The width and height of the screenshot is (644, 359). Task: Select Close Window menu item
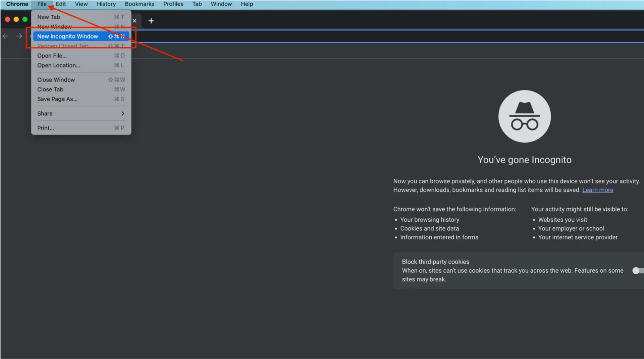(x=81, y=80)
